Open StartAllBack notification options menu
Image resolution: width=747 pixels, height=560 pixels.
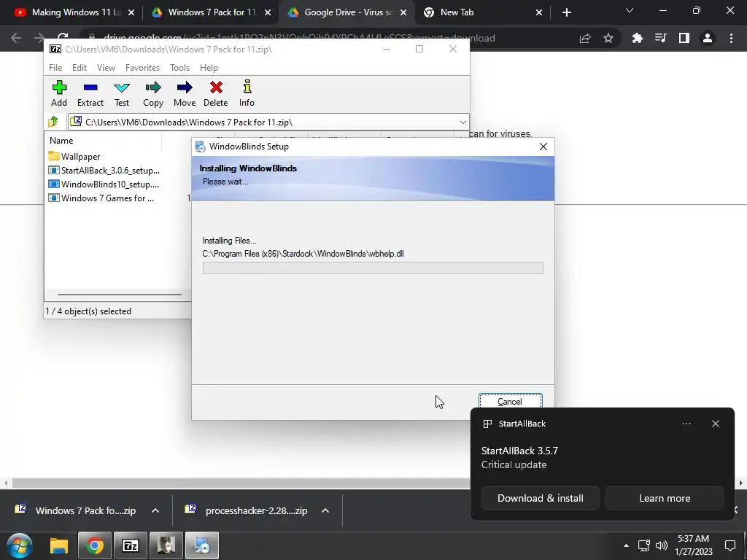pyautogui.click(x=686, y=424)
